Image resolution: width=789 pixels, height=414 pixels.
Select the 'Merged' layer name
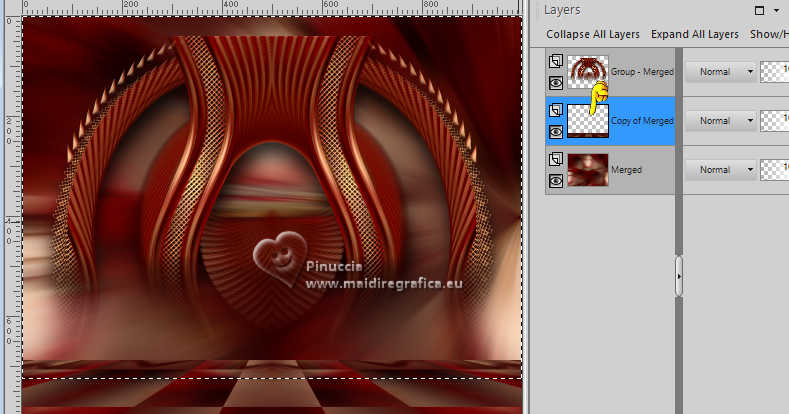[626, 170]
